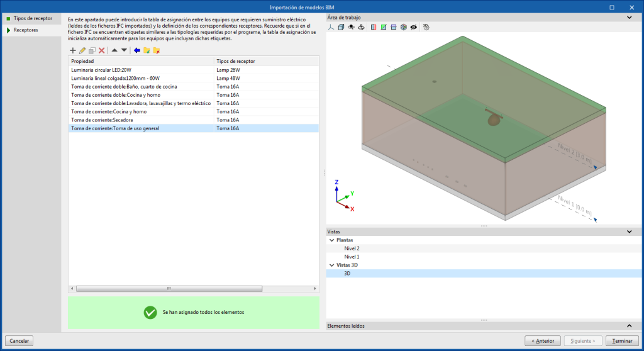The image size is (644, 351).
Task: Maximize the Importación de modelos BIM window
Action: pyautogui.click(x=612, y=8)
